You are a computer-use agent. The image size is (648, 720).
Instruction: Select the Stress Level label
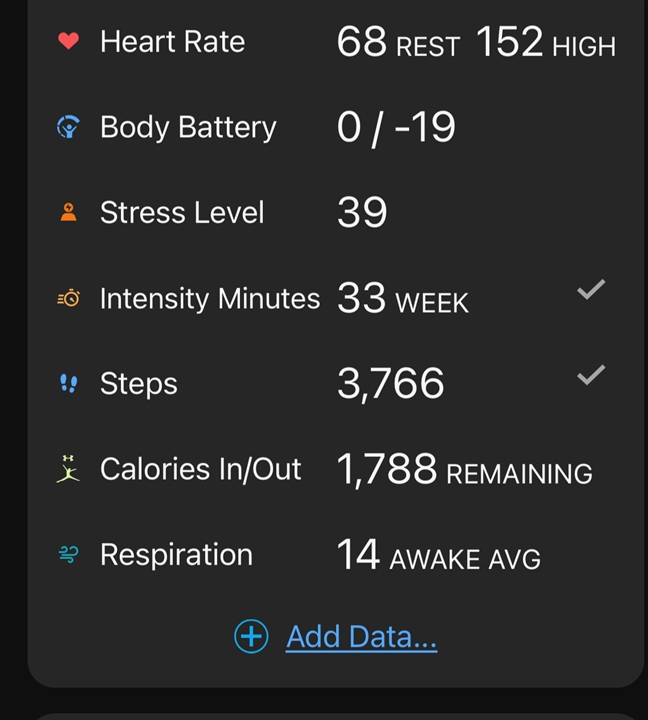point(182,213)
